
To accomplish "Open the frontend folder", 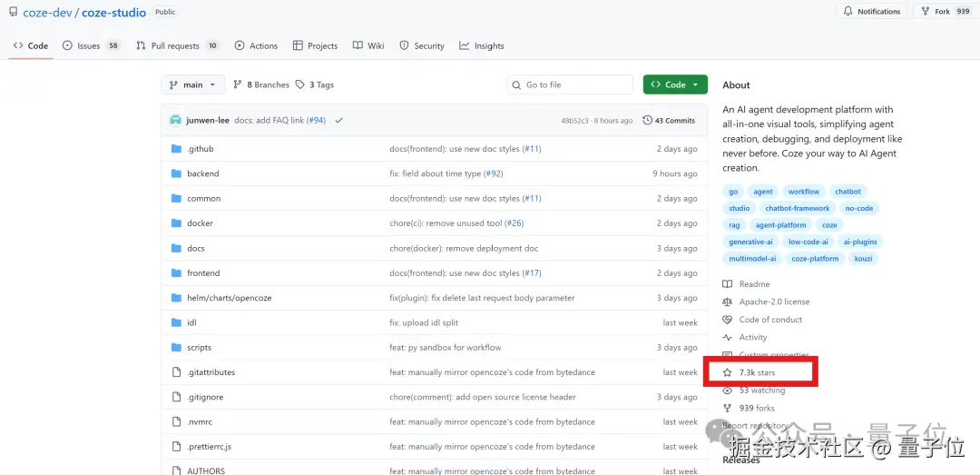I will click(203, 272).
